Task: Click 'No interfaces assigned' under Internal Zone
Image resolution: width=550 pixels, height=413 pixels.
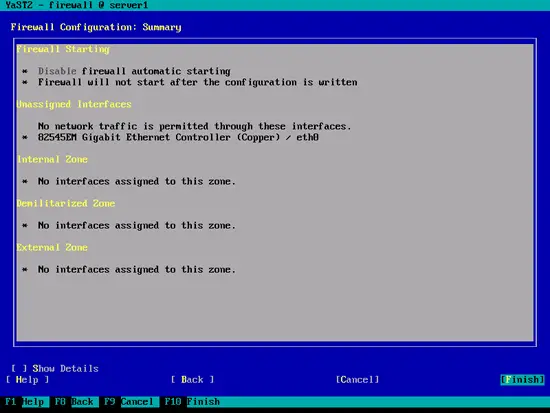Action: click(x=137, y=181)
